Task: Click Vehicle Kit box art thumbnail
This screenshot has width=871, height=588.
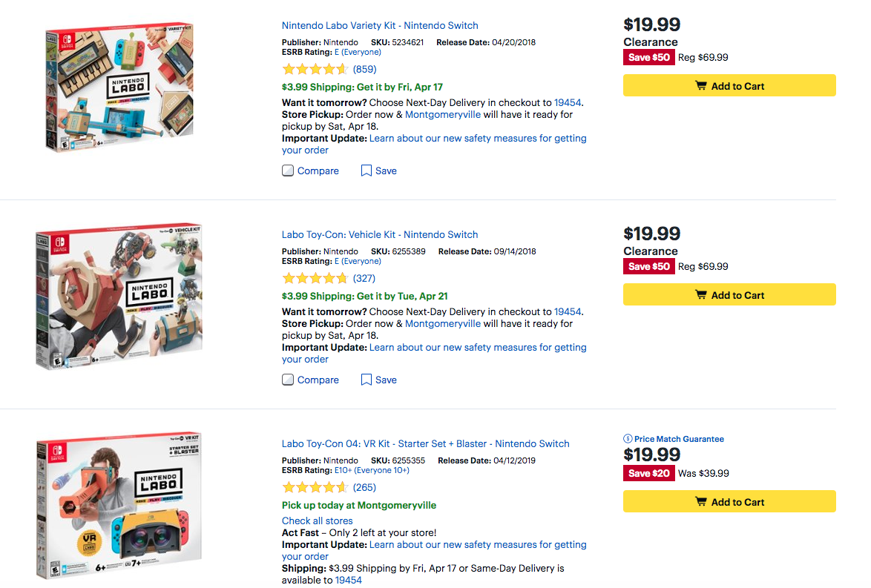Action: point(119,297)
